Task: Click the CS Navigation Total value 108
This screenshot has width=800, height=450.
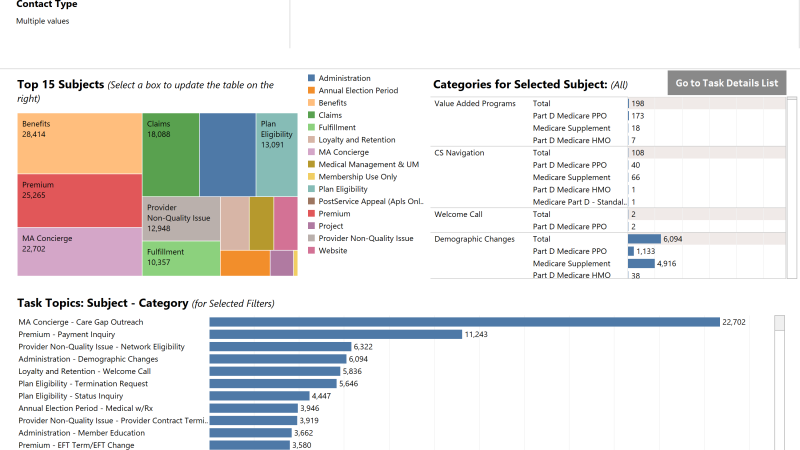Action: pos(638,153)
